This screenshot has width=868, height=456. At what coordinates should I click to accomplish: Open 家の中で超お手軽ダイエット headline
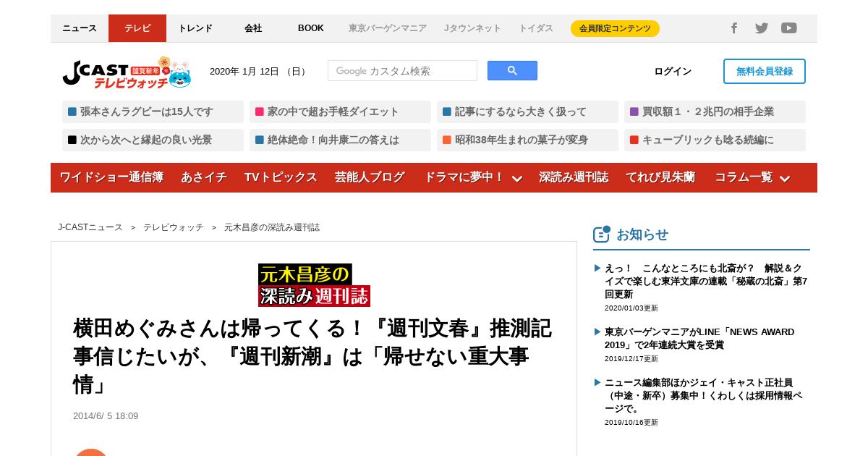(x=340, y=111)
